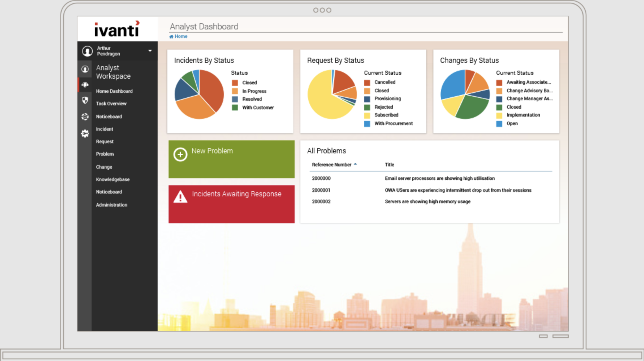Open the gear with key settings icon
The image size is (644, 361).
click(x=85, y=133)
